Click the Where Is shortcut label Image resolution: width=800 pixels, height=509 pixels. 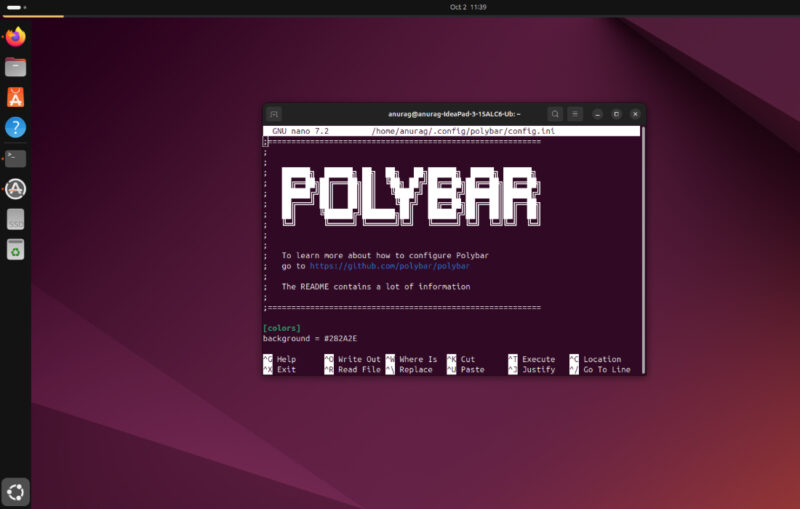tap(418, 360)
